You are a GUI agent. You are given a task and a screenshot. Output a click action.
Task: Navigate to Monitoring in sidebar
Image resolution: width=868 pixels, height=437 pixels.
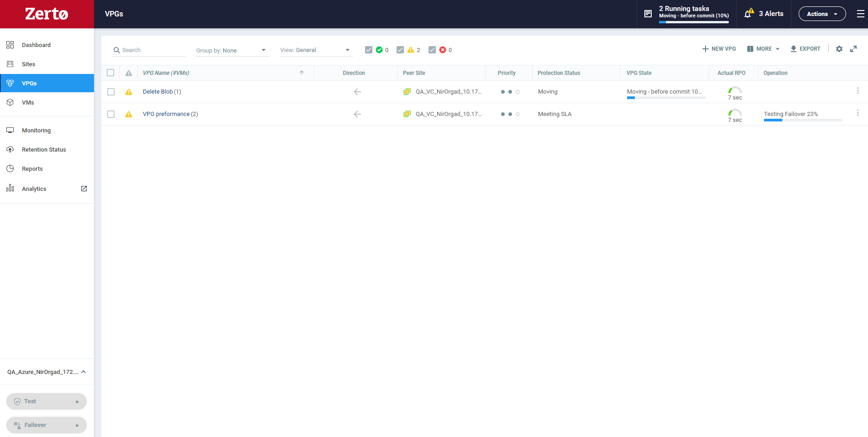(x=47, y=130)
